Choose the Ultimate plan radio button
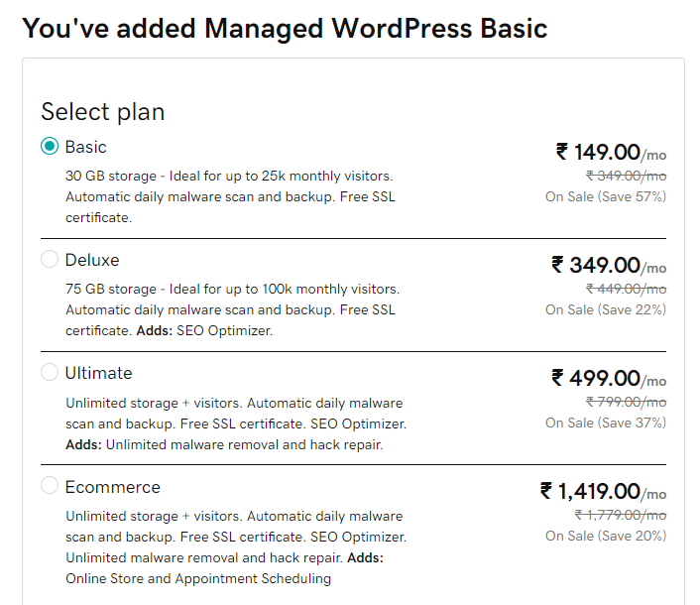The width and height of the screenshot is (700, 605). [50, 372]
